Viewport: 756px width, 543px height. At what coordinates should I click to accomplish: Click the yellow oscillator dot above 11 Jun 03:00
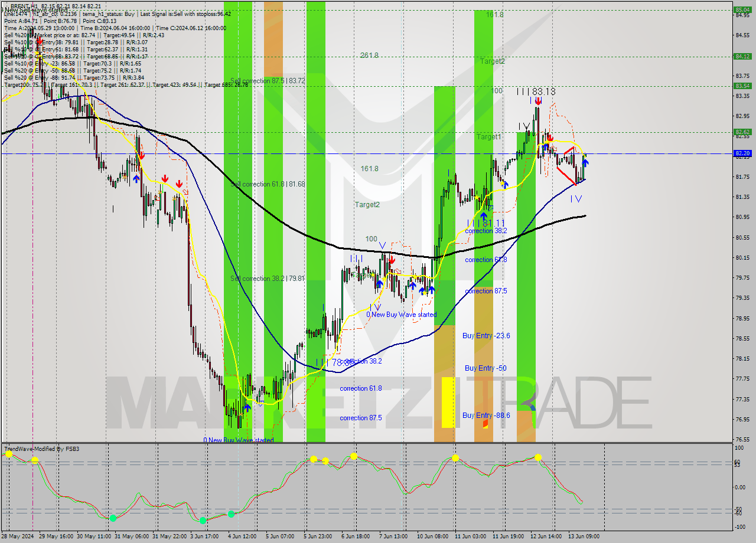point(455,457)
